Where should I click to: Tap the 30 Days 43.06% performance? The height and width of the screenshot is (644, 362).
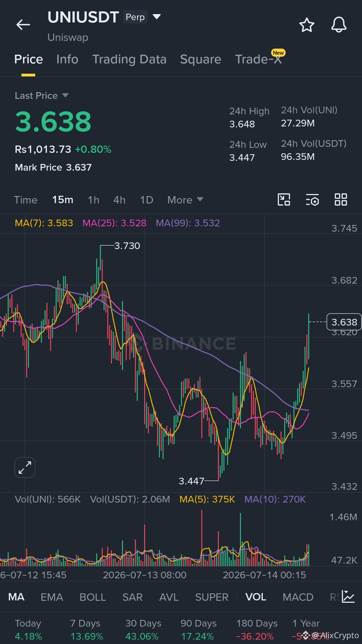(x=143, y=630)
